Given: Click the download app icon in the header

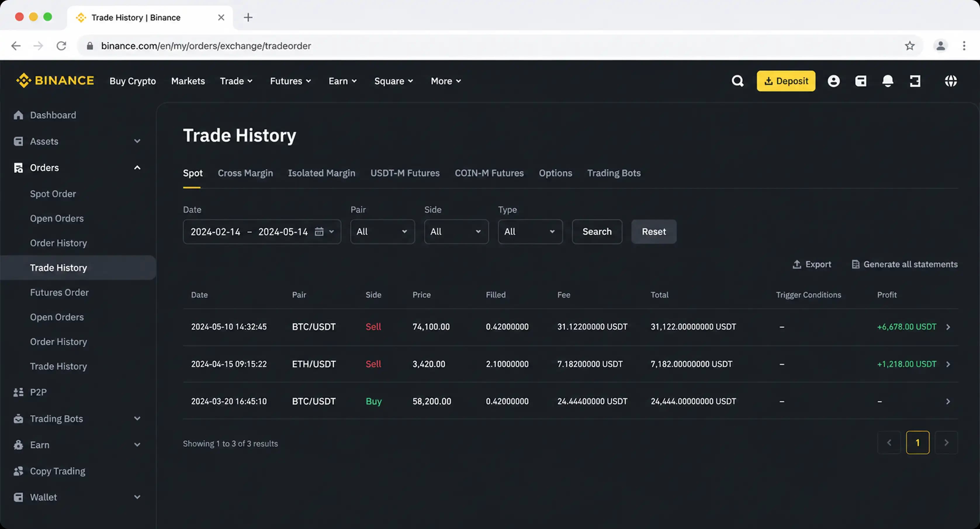Looking at the screenshot, I should (915, 81).
